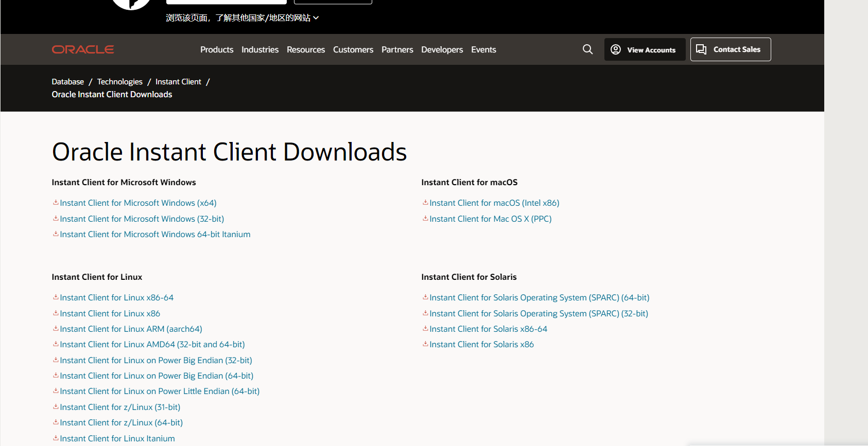Click download icon beside Solaris SPARC (32-bit)

pyautogui.click(x=425, y=313)
